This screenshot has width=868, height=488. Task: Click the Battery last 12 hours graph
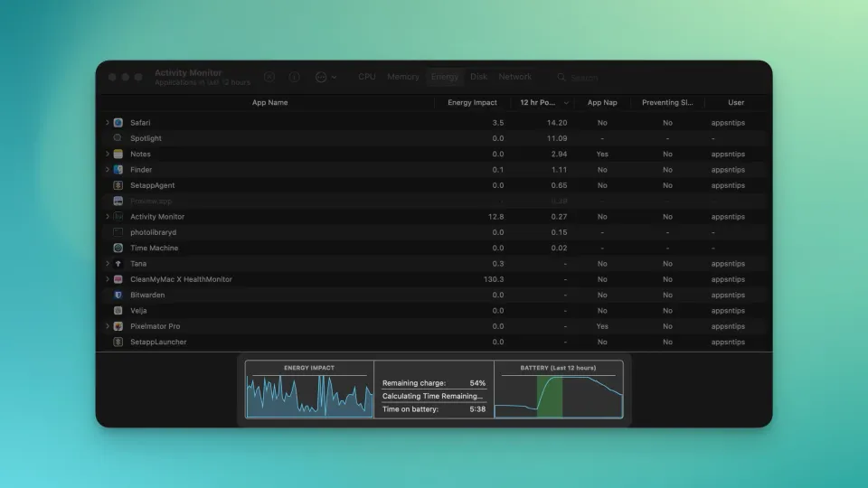point(559,397)
